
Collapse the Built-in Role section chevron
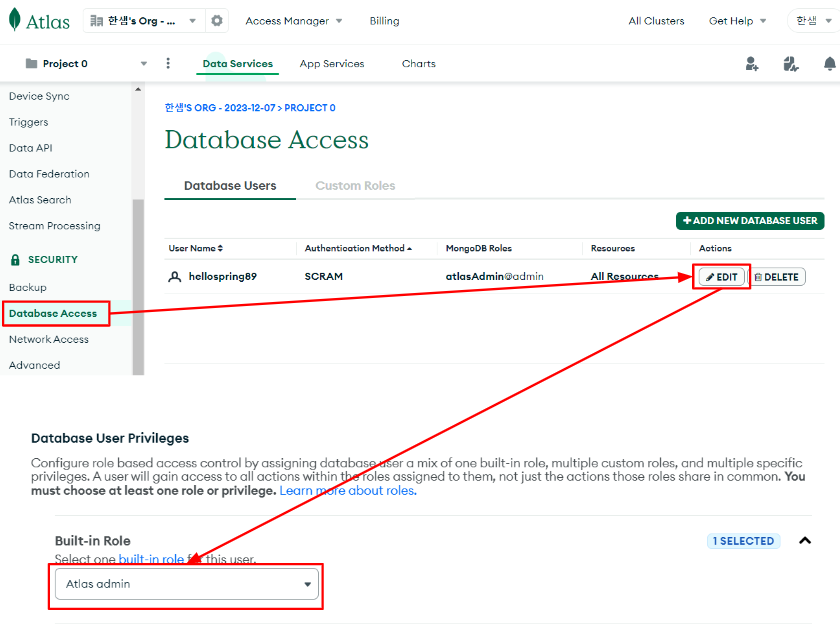[x=805, y=541]
